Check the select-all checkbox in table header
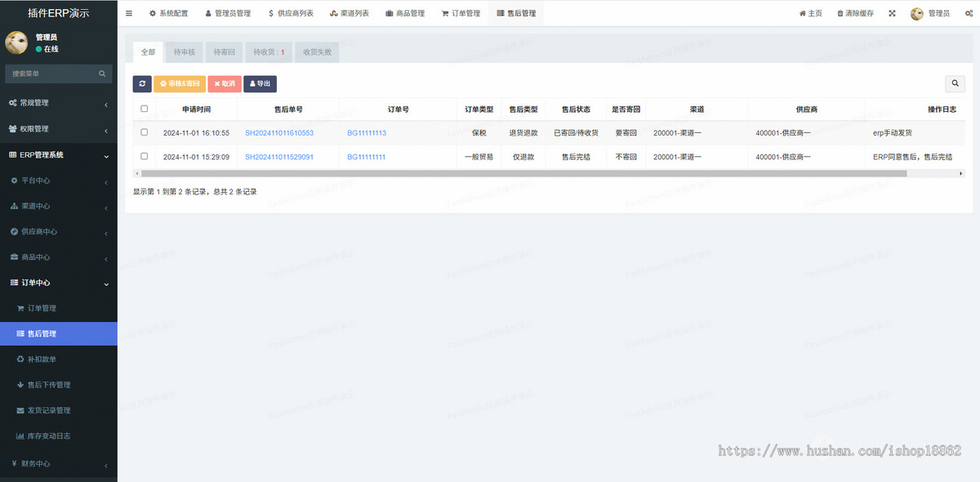Screen dimensions: 980x482 pos(145,109)
